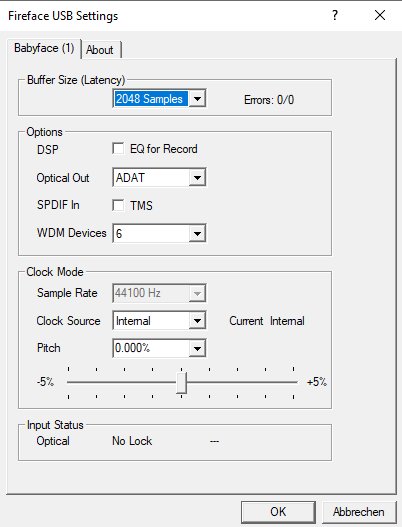The width and height of the screenshot is (402, 527).
Task: Close the Fireface USB Settings dialog
Action: click(x=380, y=15)
